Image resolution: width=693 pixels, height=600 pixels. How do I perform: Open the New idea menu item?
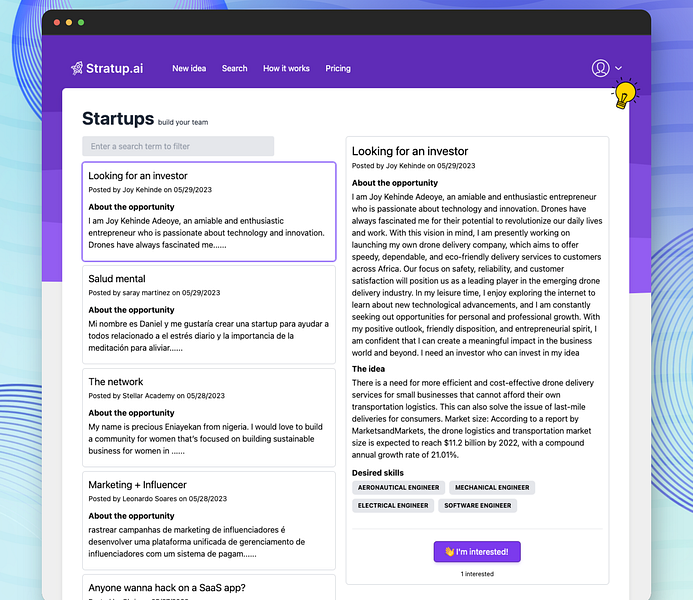[x=189, y=68]
